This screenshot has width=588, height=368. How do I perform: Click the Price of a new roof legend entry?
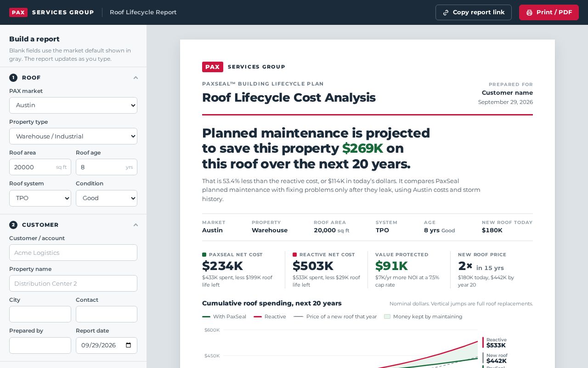335,316
